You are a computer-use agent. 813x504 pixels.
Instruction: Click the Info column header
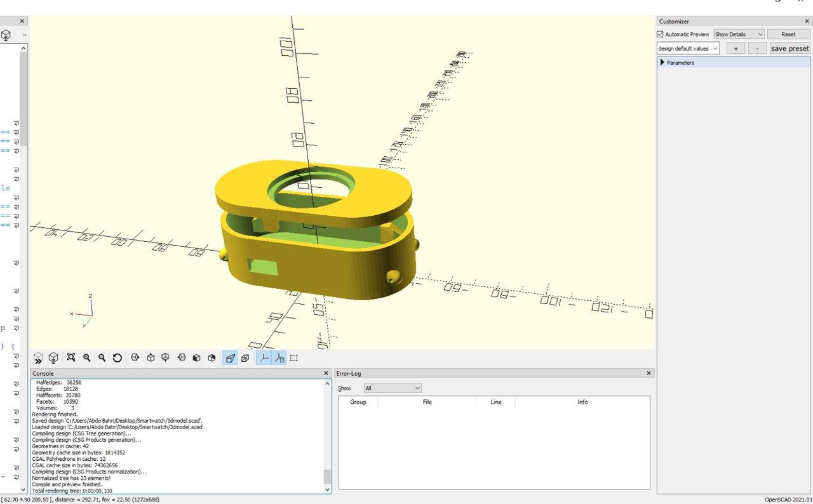[x=582, y=402]
